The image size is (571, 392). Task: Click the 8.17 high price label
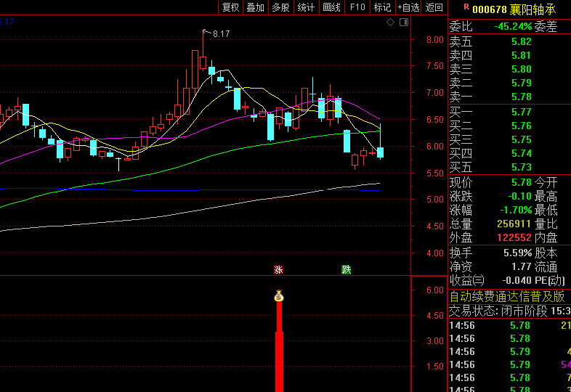point(221,34)
